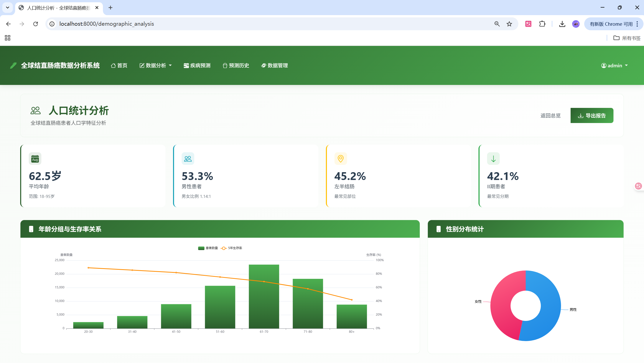Click the 返回总览 link
The height and width of the screenshot is (363, 644).
tap(550, 116)
